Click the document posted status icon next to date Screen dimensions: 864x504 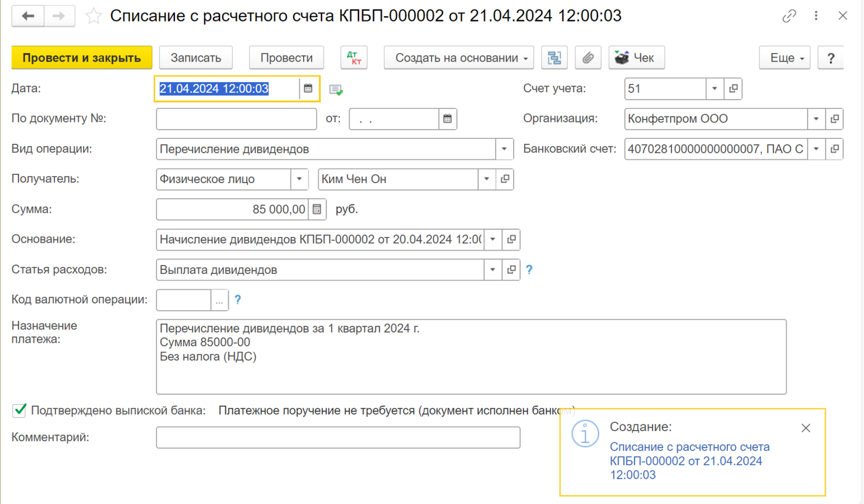click(336, 89)
